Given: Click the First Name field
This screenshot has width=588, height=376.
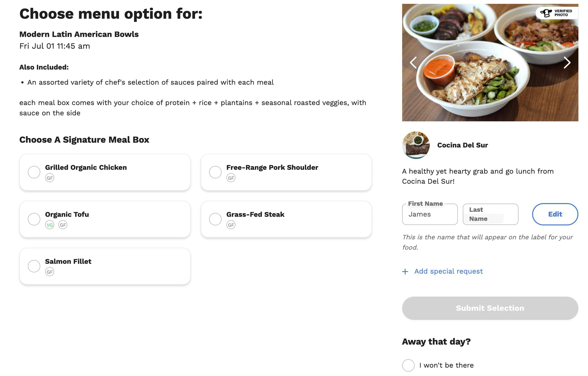Looking at the screenshot, I should click(x=429, y=214).
